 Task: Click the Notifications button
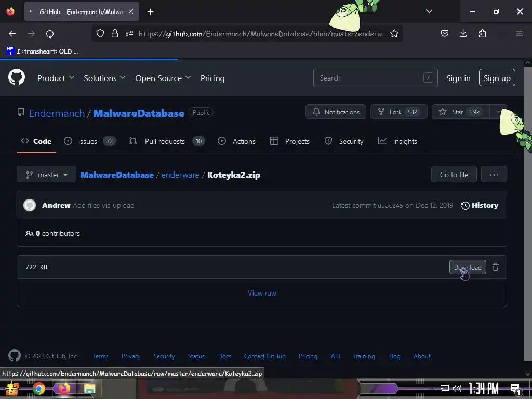(x=336, y=112)
